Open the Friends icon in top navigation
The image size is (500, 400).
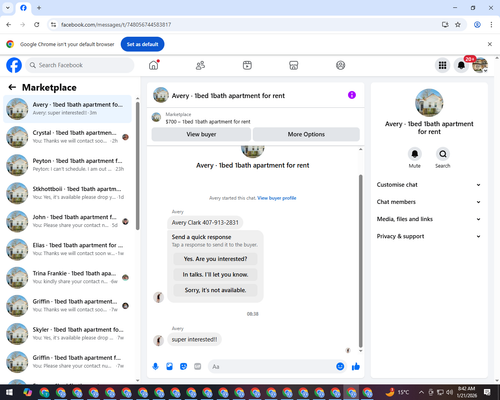(x=200, y=65)
